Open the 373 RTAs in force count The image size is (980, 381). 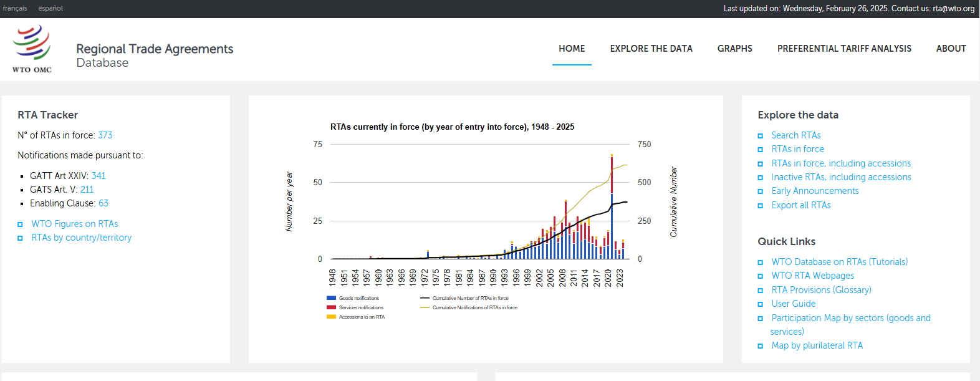point(105,135)
